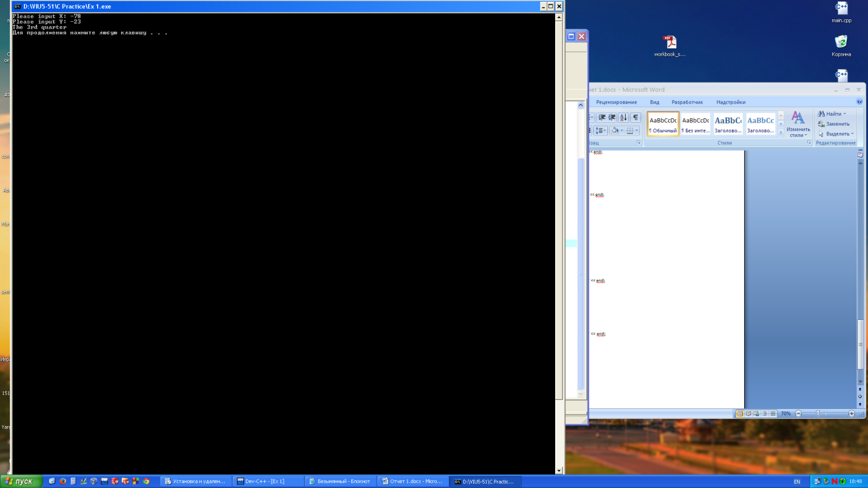Open the Изменить стили dropdown
The image size is (868, 488).
pyautogui.click(x=798, y=124)
